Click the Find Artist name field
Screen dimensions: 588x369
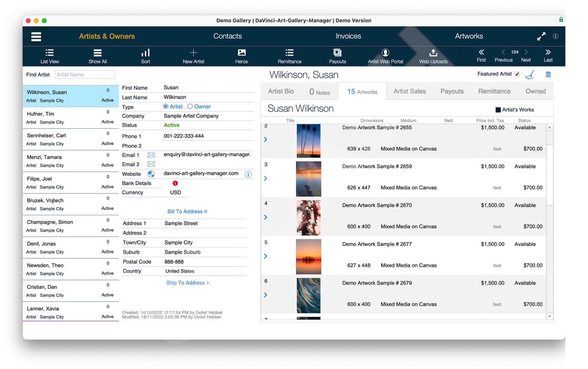[x=85, y=75]
